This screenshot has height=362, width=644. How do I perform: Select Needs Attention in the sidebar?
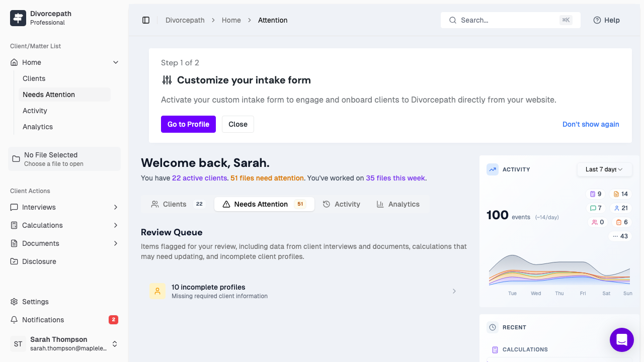[64, 95]
